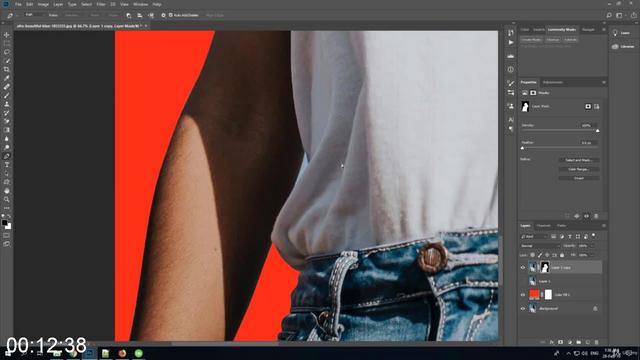Open the Window menu
The image size is (640, 360).
140,4
